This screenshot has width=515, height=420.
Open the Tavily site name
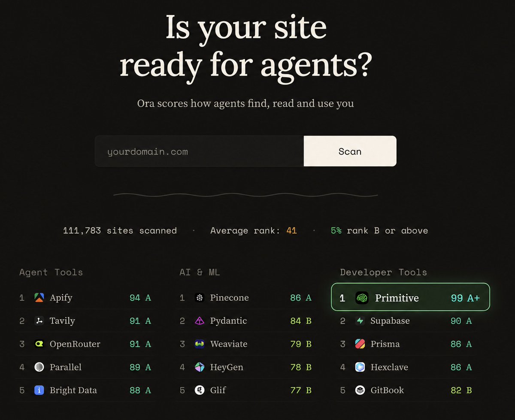point(62,321)
